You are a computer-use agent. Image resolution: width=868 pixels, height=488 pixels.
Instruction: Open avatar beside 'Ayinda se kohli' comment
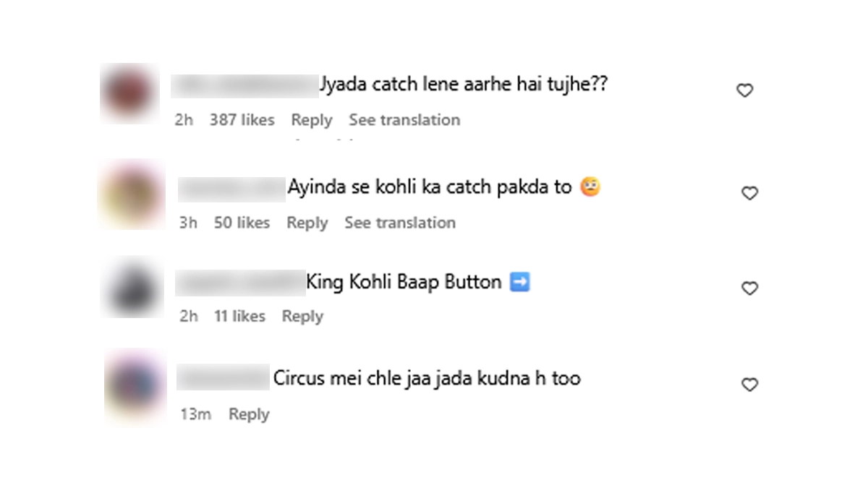(132, 195)
